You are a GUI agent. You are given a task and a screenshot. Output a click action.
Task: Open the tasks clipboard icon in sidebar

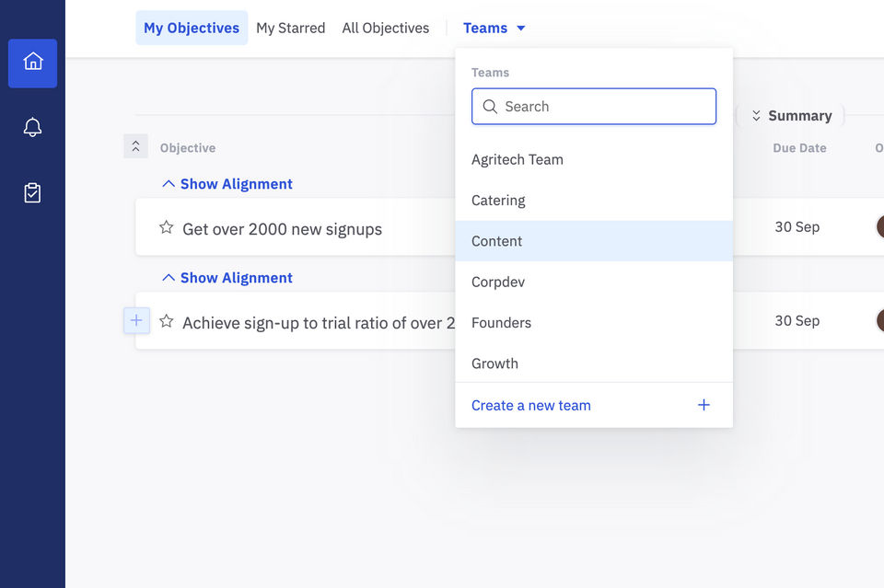tap(33, 193)
